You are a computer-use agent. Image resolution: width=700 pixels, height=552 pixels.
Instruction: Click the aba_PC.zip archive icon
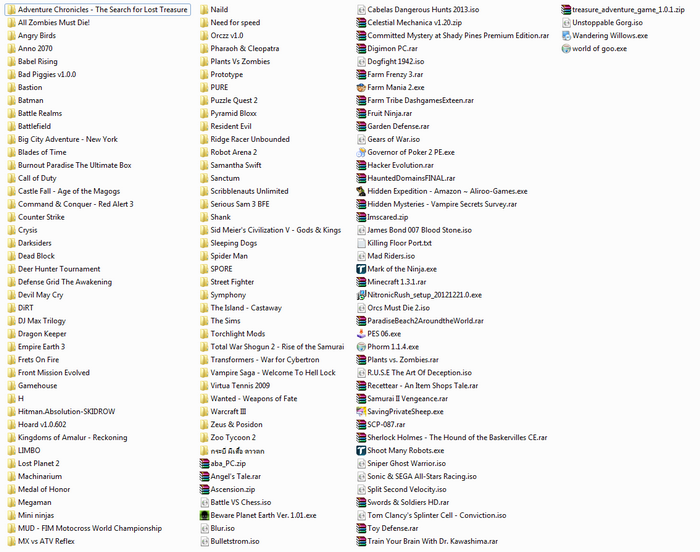click(204, 463)
